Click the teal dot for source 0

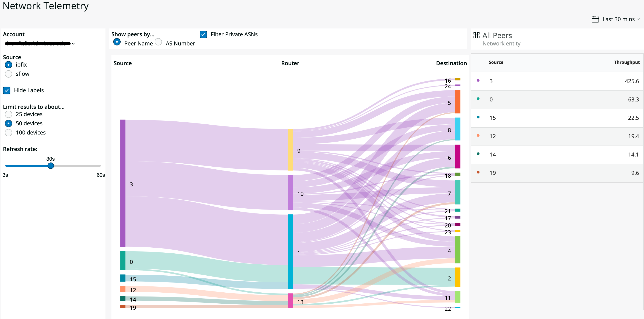coord(478,99)
